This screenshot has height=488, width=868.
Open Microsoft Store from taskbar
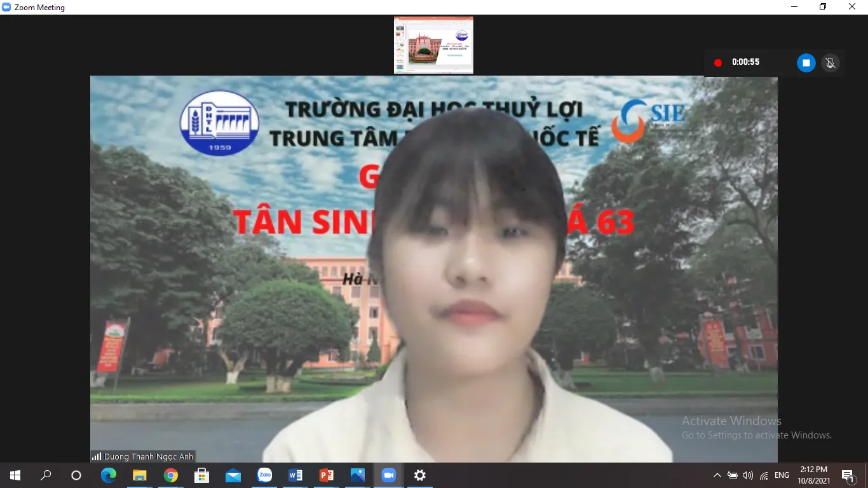coord(202,475)
